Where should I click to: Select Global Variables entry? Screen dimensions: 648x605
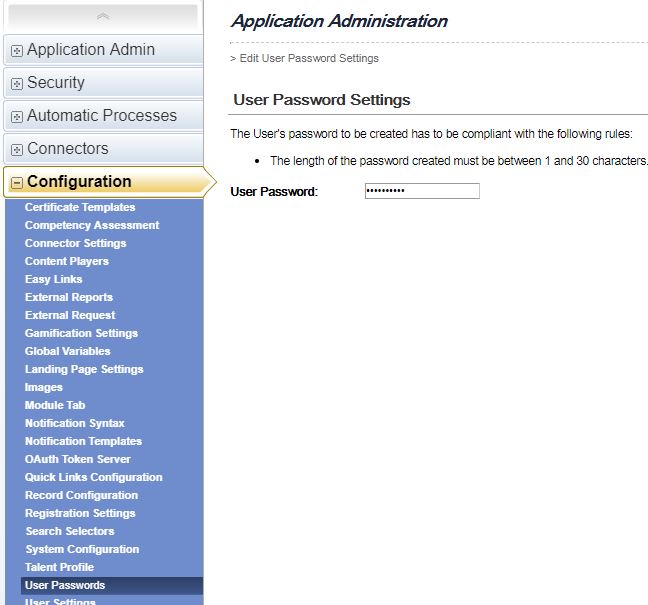click(67, 351)
